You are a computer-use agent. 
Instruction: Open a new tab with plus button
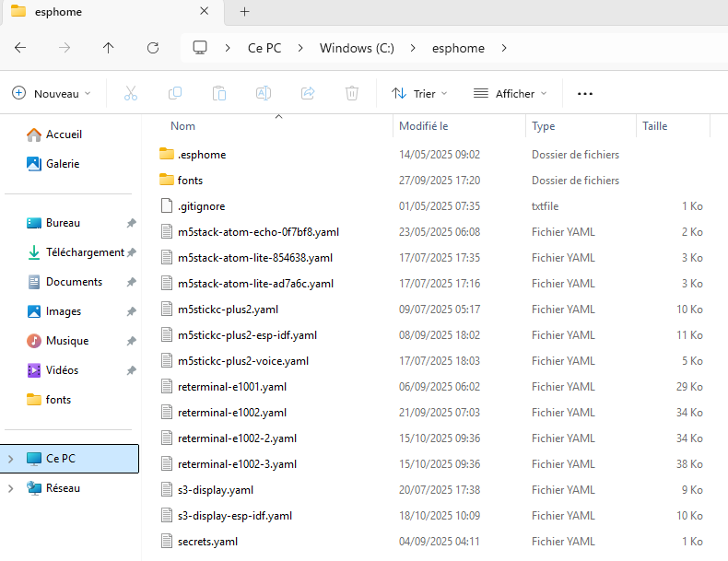[x=244, y=12]
